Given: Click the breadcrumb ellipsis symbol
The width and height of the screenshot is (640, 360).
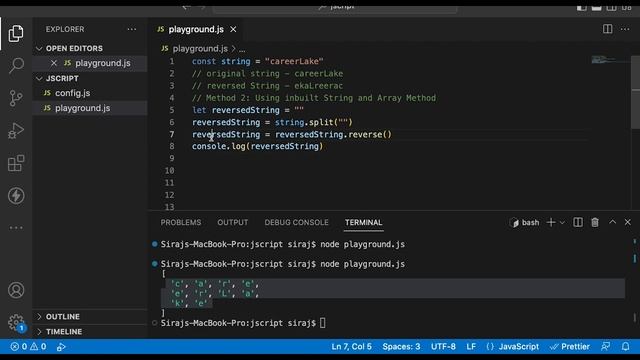Looking at the screenshot, I should click(242, 49).
